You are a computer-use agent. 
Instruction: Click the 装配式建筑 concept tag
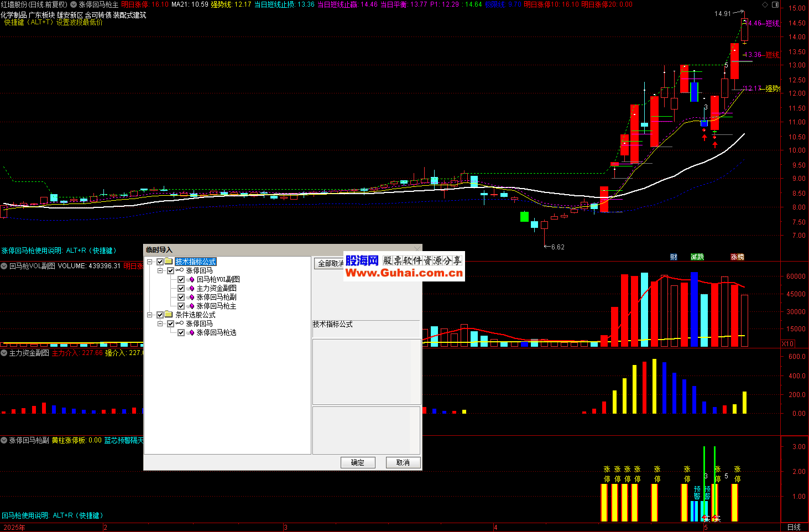coord(129,15)
